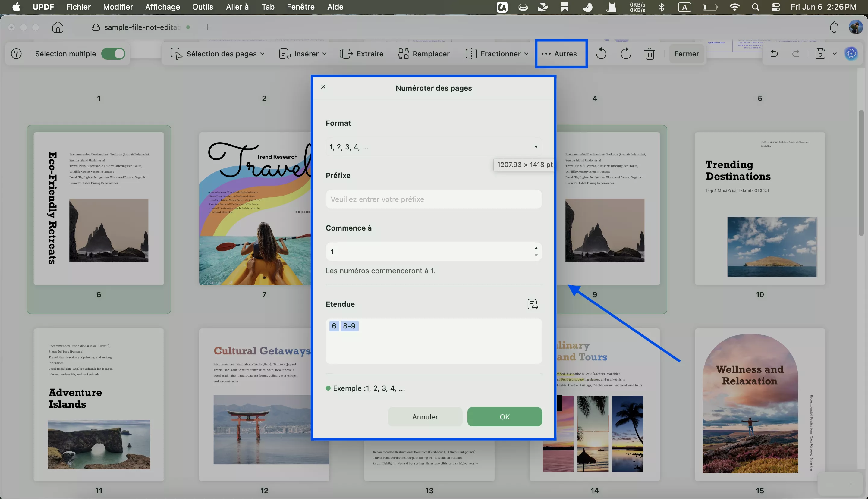Open the Affichage menu
Image resolution: width=868 pixels, height=499 pixels.
click(162, 7)
